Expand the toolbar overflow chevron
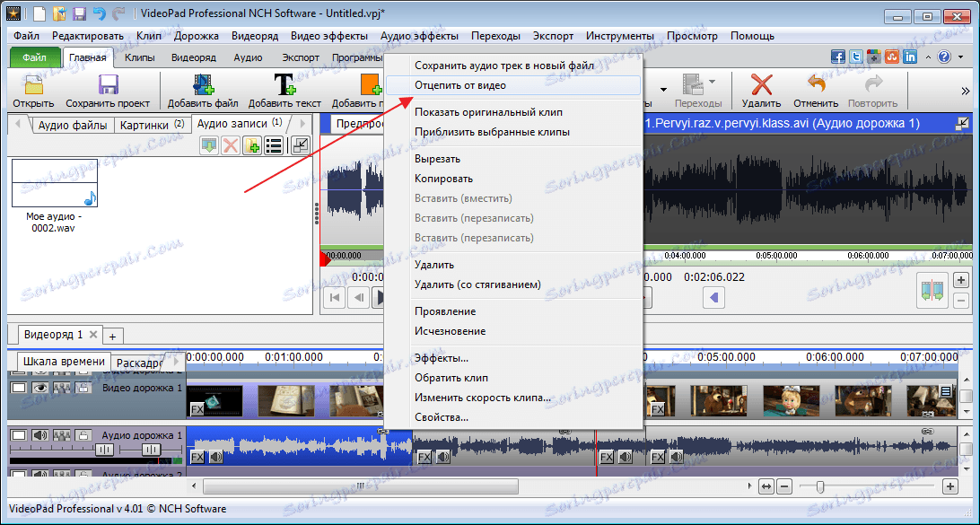Image resolution: width=980 pixels, height=525 pixels. click(966, 91)
